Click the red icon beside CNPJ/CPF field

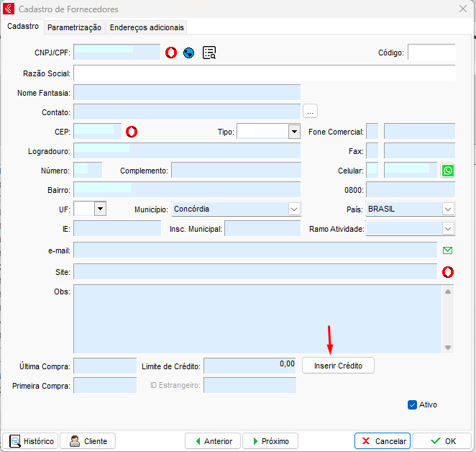(x=171, y=53)
